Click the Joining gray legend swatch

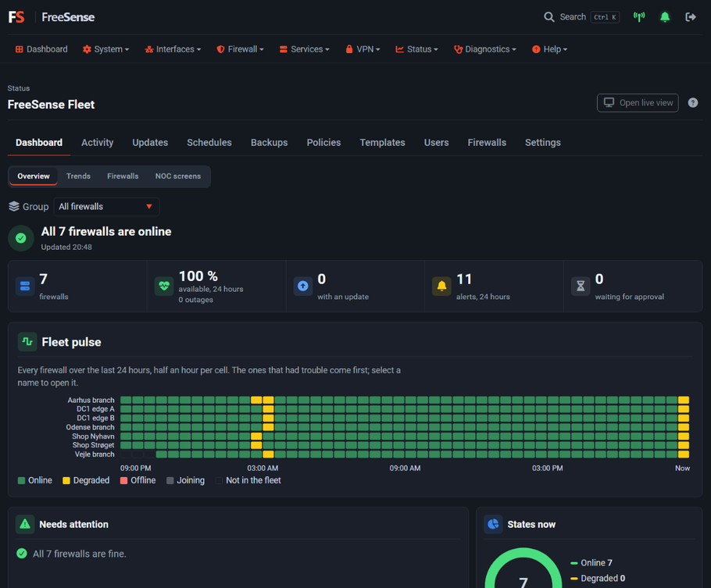pos(170,480)
